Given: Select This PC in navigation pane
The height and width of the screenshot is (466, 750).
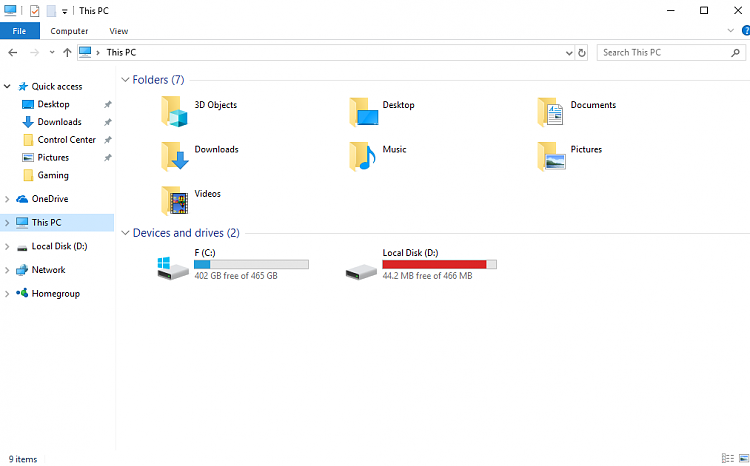Looking at the screenshot, I should [x=57, y=222].
